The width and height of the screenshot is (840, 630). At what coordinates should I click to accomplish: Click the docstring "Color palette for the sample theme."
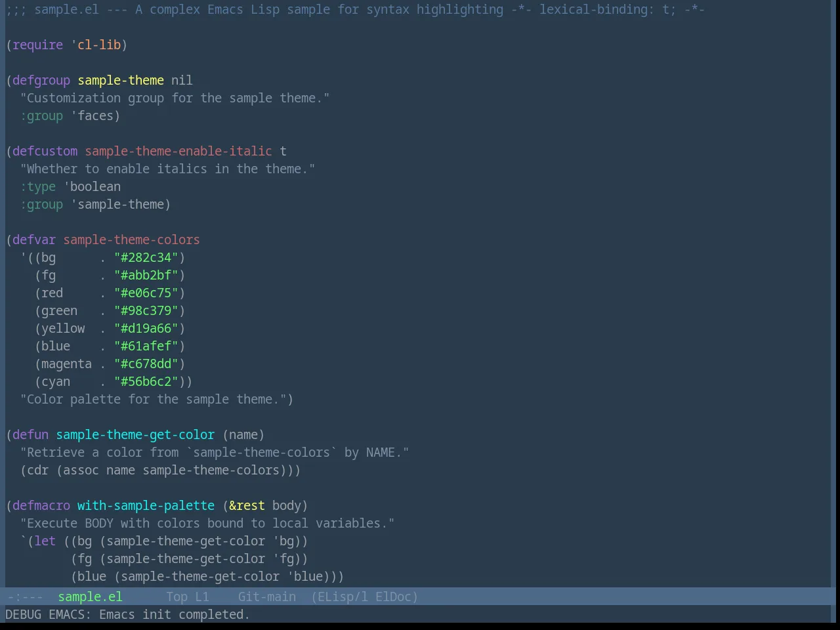[153, 399]
